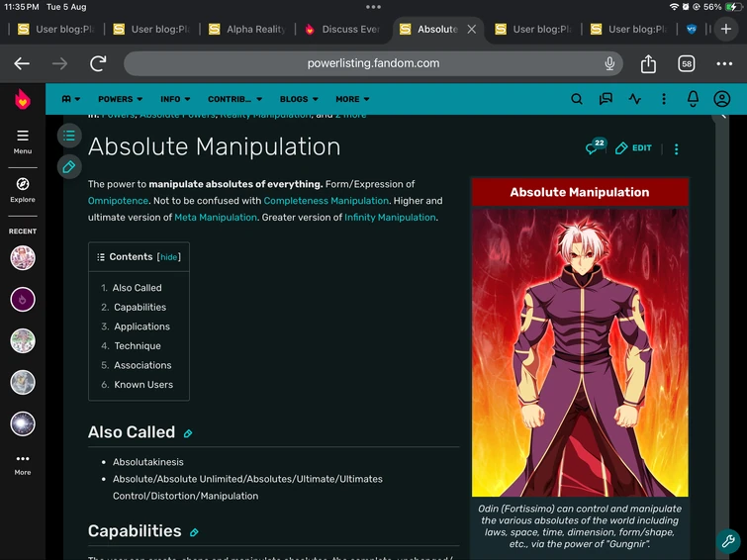Open the user profile avatar icon
The width and height of the screenshot is (747, 560).
pyautogui.click(x=721, y=99)
